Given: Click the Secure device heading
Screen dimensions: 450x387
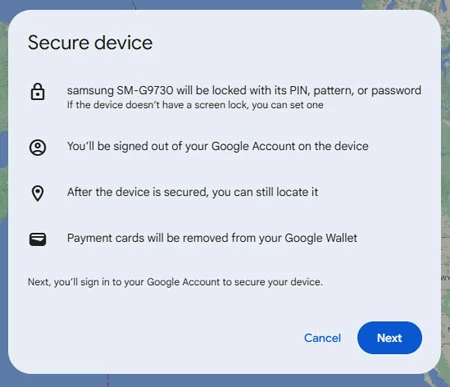Looking at the screenshot, I should point(90,43).
